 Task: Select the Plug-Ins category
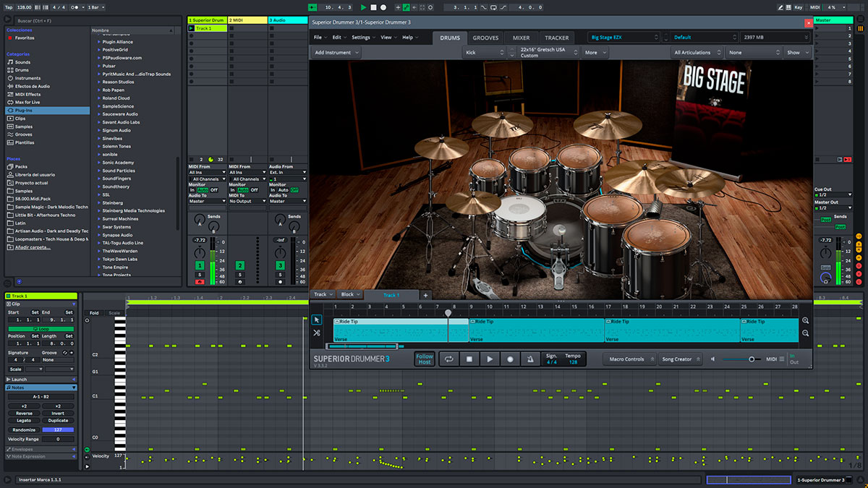[48, 111]
